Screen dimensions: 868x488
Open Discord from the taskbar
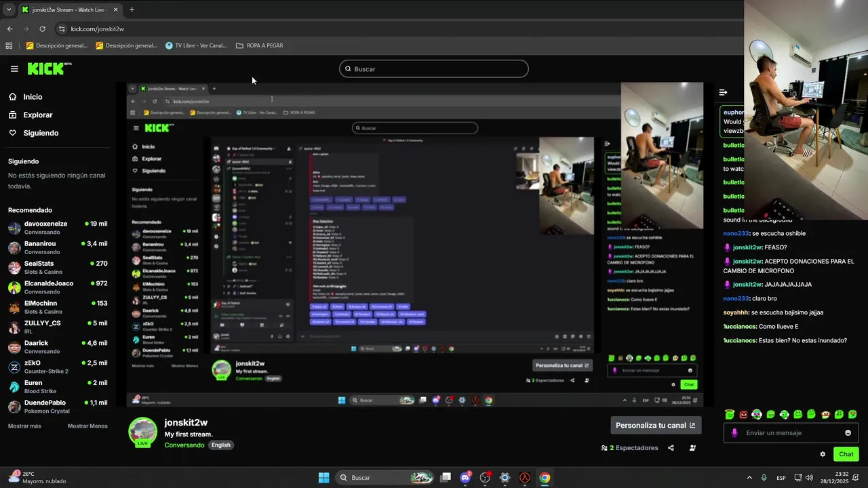tap(465, 478)
